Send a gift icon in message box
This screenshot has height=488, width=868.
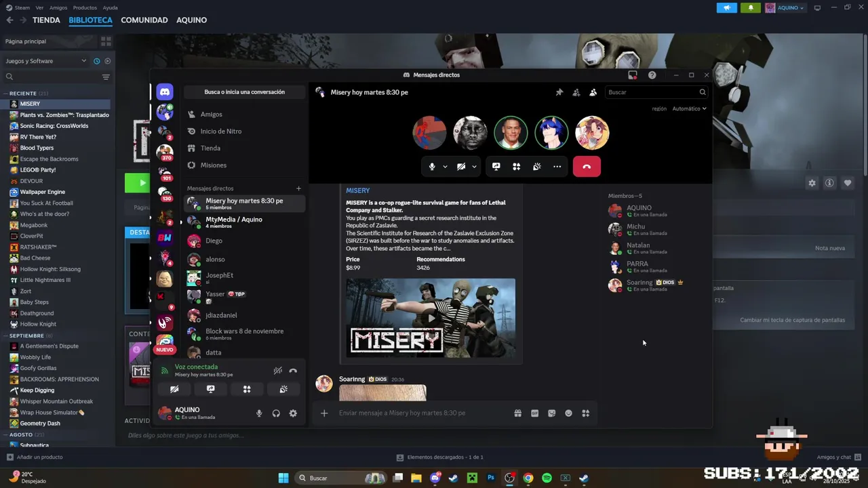(x=517, y=413)
